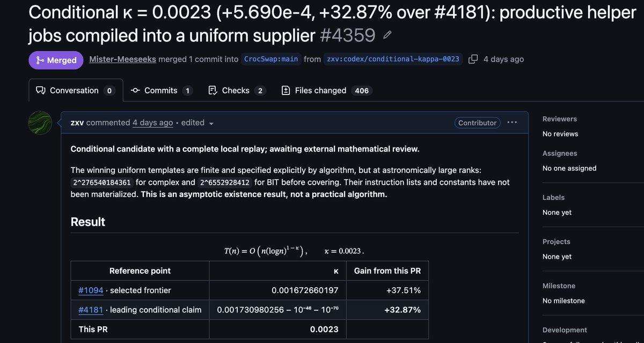Switch to the Checks tab

coord(236,90)
